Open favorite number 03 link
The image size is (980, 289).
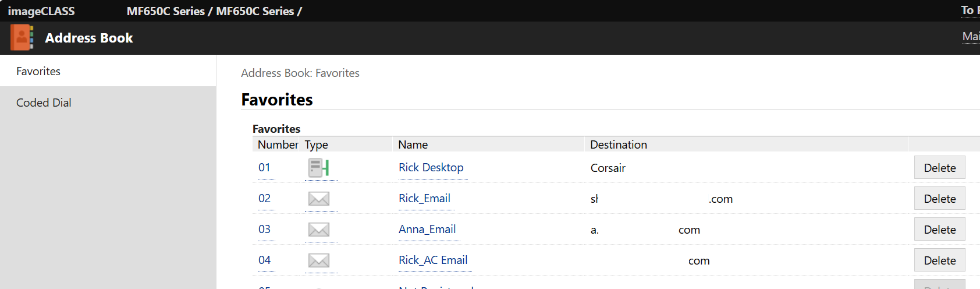click(264, 230)
